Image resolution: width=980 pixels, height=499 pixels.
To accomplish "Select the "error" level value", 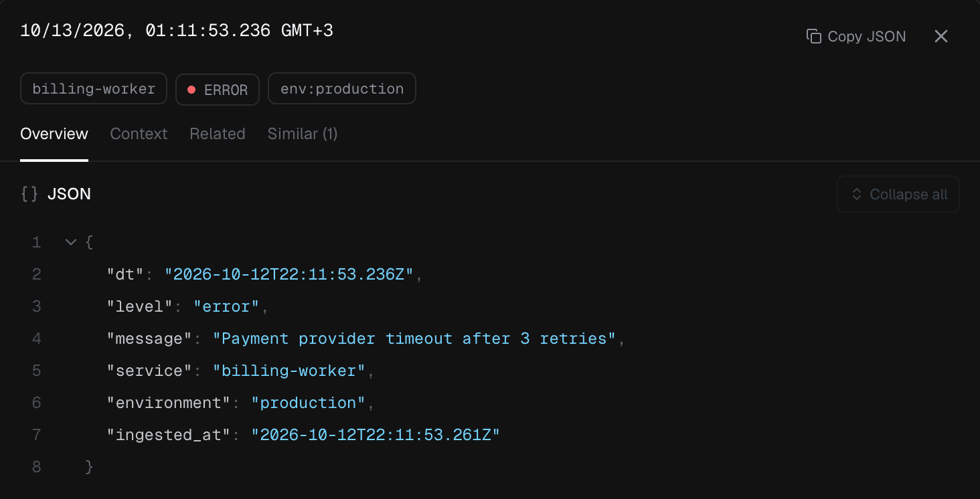I will (226, 306).
